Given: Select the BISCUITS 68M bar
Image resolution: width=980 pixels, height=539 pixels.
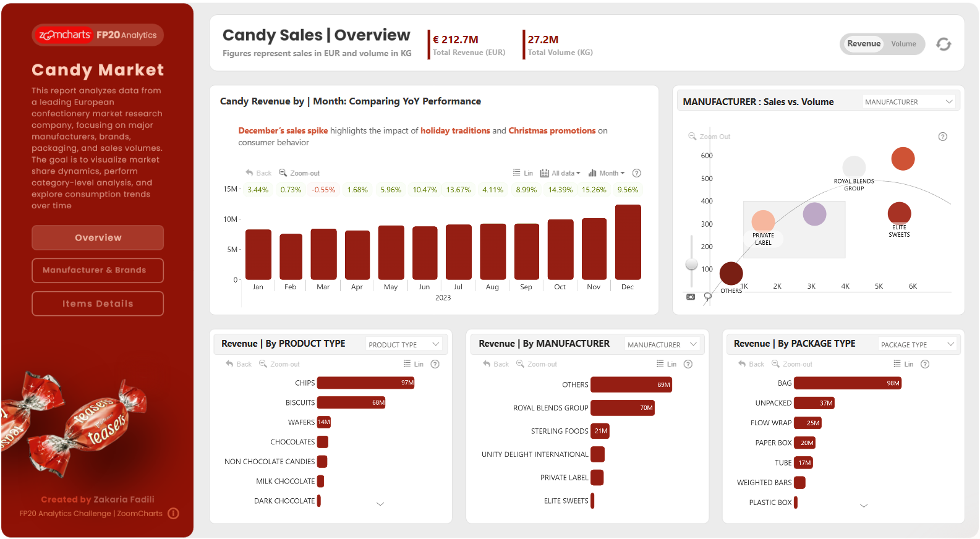Looking at the screenshot, I should coord(351,402).
